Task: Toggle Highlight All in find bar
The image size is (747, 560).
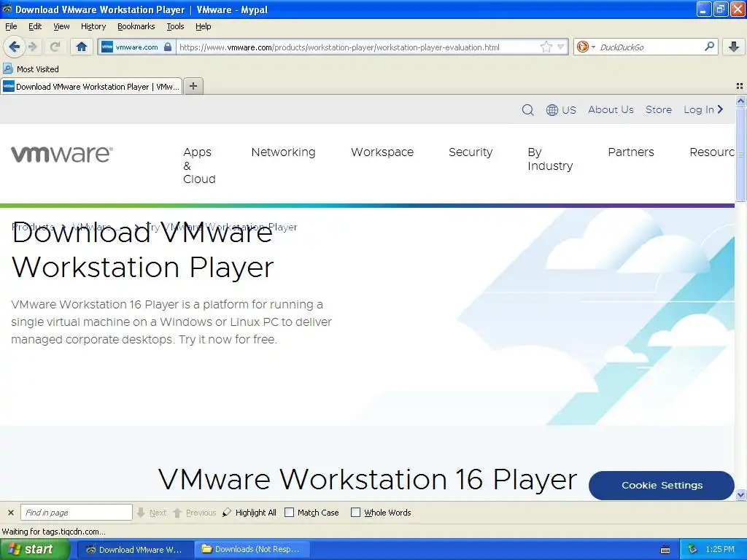Action: click(249, 513)
